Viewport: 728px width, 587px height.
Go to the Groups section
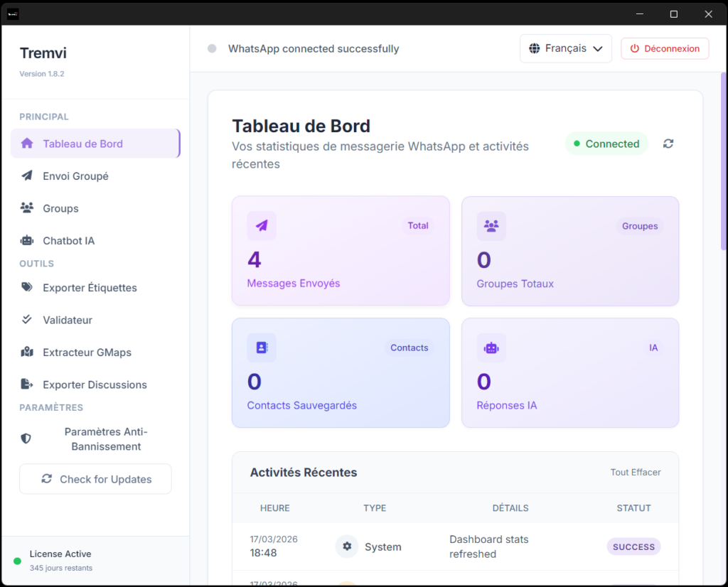tap(60, 208)
